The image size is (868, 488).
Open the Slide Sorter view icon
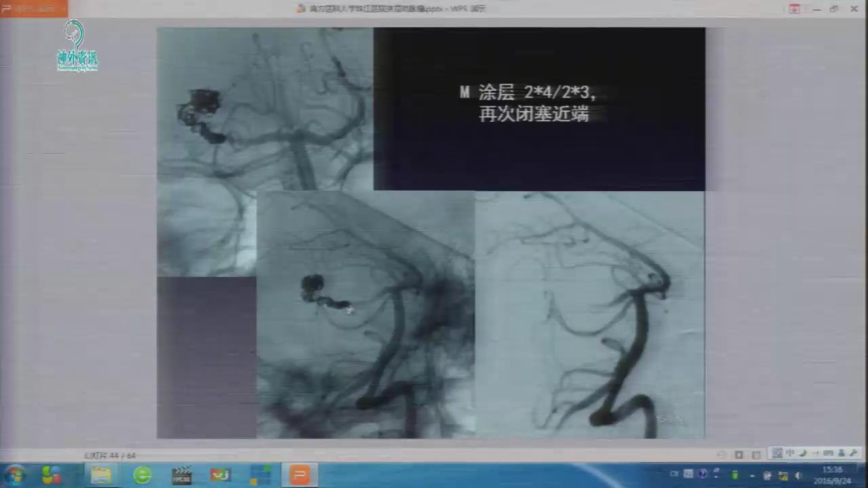tap(739, 455)
